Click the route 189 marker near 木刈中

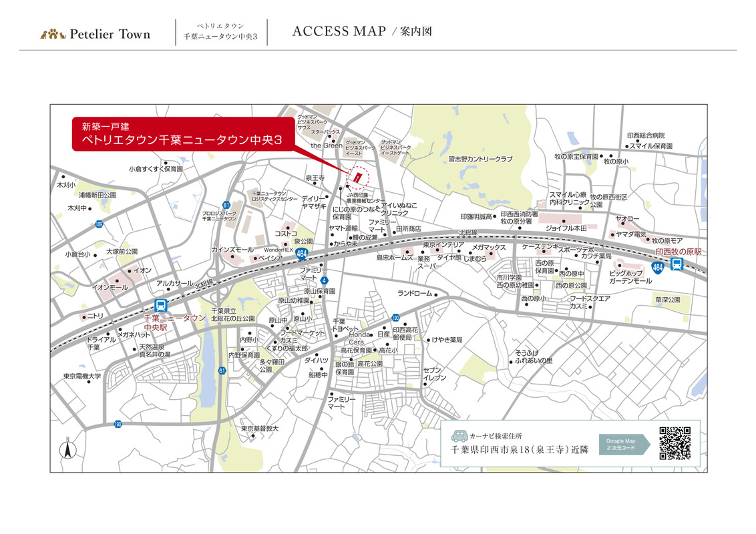(99, 224)
